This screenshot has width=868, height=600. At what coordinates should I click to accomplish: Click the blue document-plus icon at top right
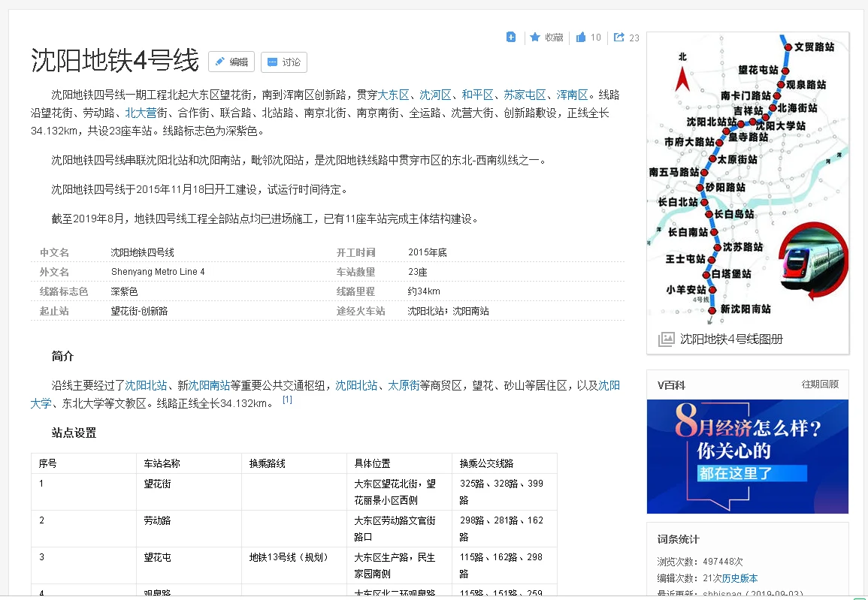coord(510,36)
